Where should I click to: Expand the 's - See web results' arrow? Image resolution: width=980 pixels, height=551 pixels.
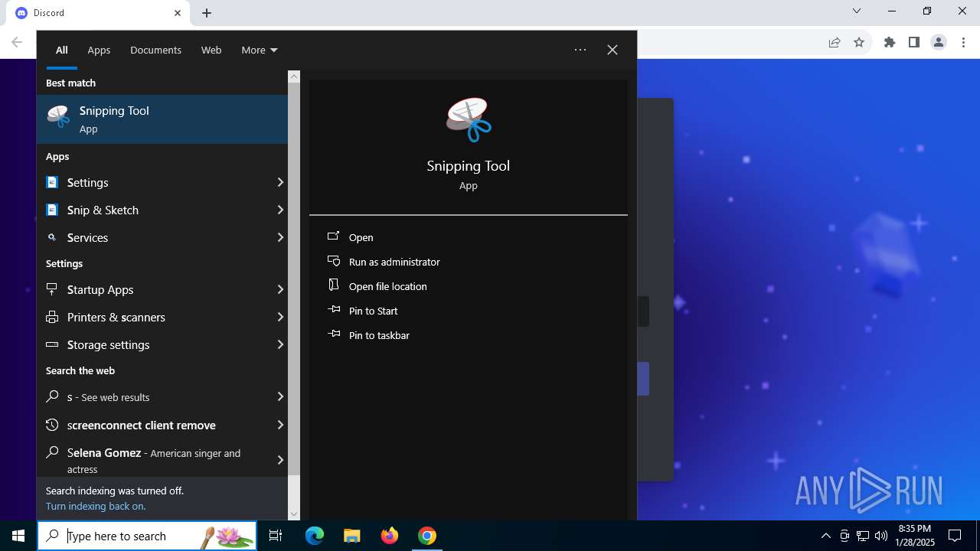pos(280,396)
